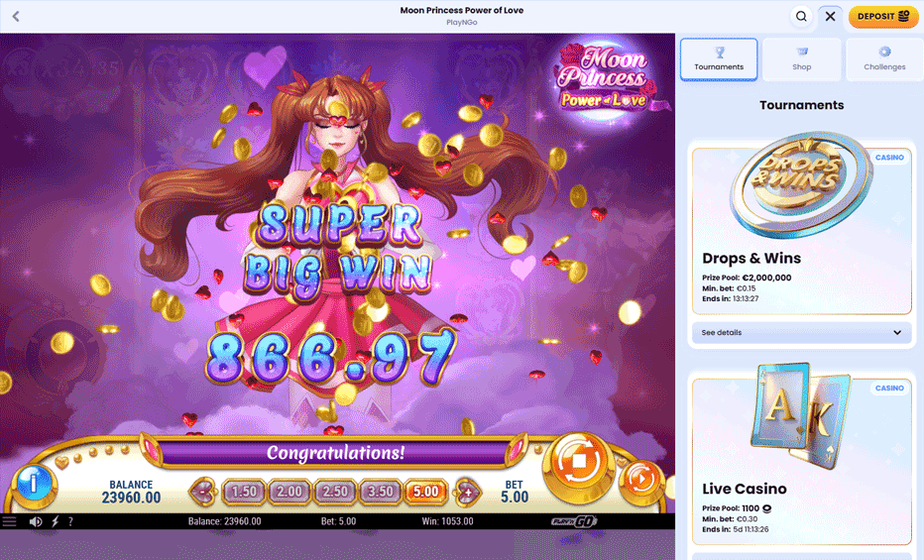The height and width of the screenshot is (560, 924).
Task: Click the 866.97 win amount
Action: tap(331, 358)
